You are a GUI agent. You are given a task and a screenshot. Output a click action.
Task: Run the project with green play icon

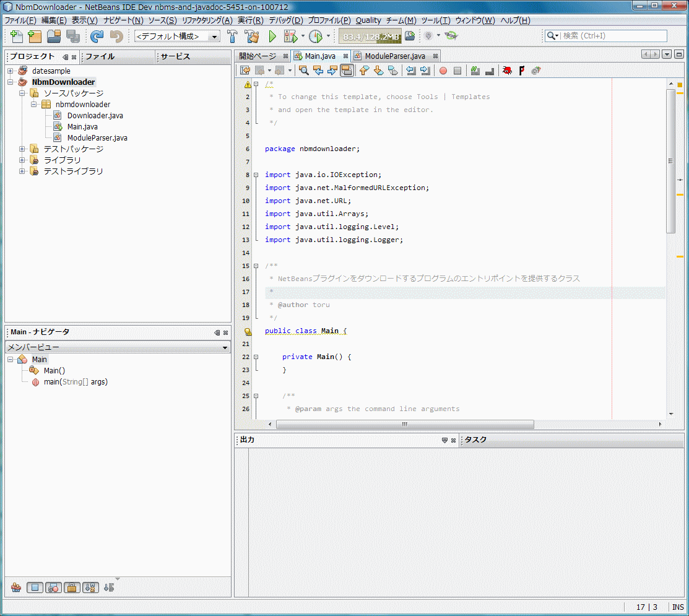tap(272, 36)
